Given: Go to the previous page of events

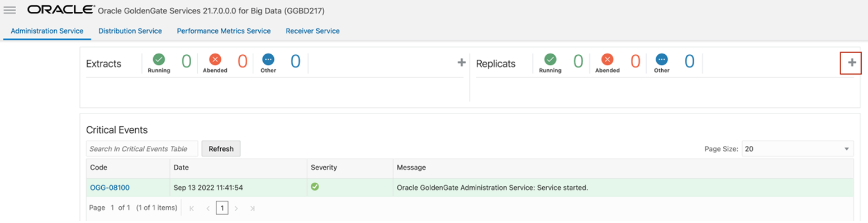Looking at the screenshot, I should [207, 208].
